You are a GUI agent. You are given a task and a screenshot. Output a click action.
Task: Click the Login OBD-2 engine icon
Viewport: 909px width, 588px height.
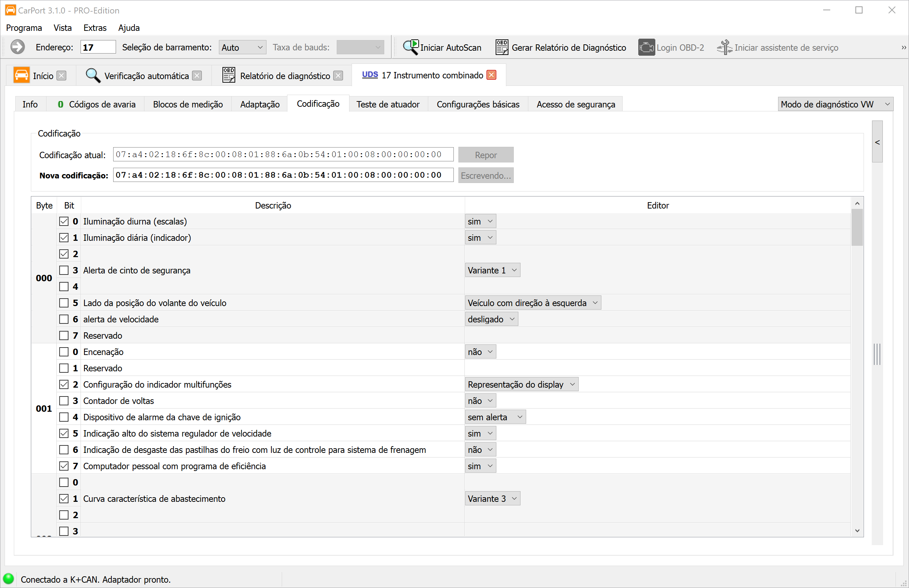(646, 48)
